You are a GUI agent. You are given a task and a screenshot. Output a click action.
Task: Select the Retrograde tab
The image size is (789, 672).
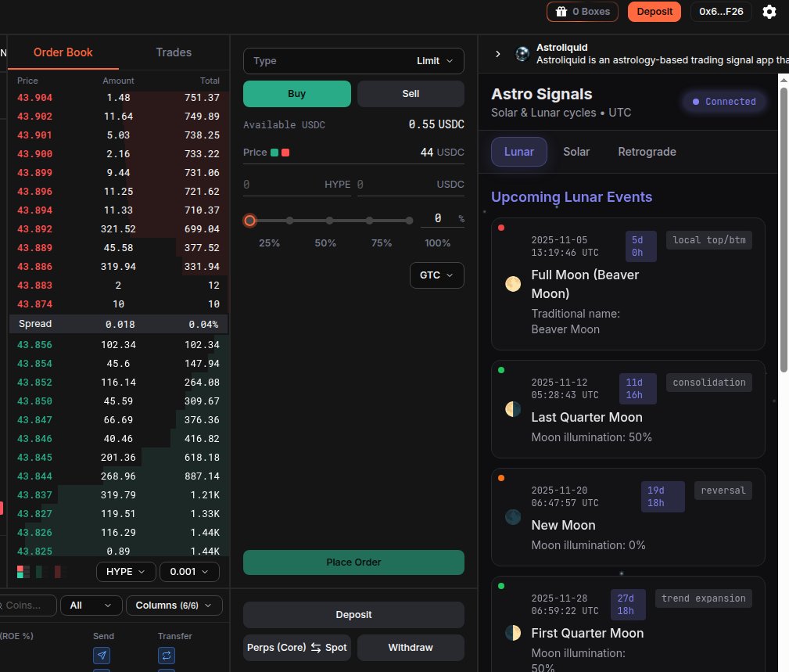coord(647,152)
